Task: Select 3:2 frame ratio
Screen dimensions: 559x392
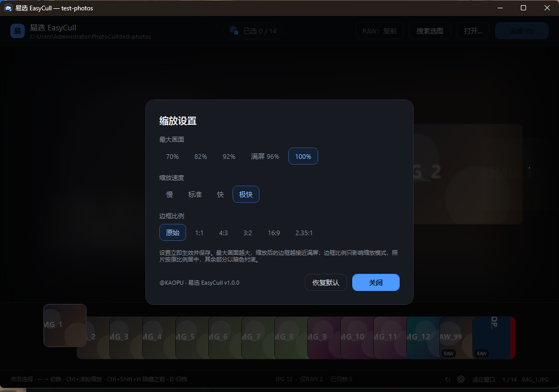Action: (x=248, y=233)
